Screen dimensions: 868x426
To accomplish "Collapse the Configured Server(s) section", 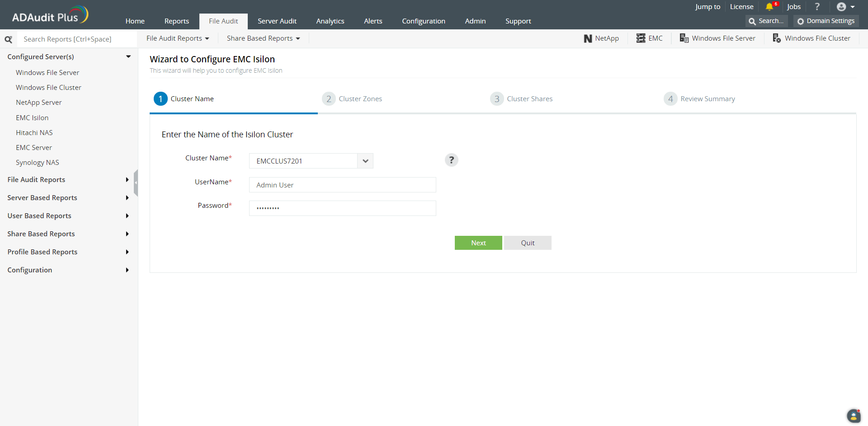I will tap(128, 57).
